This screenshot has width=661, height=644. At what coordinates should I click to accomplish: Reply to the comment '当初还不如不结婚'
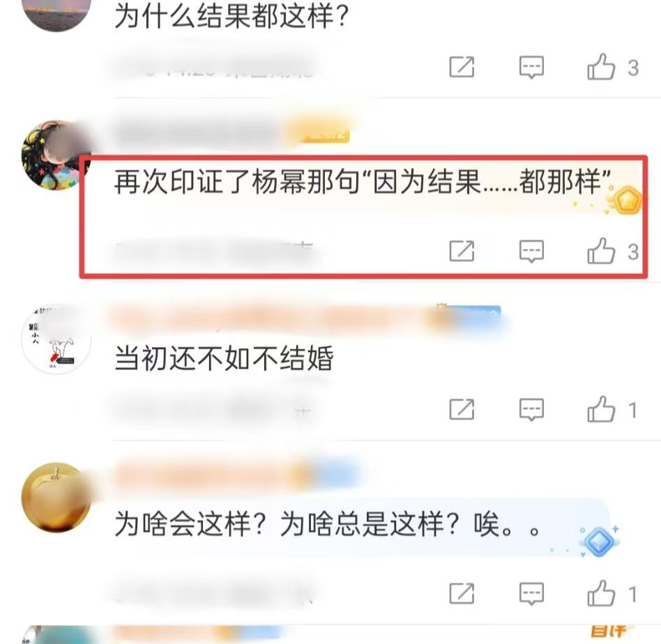point(531,410)
